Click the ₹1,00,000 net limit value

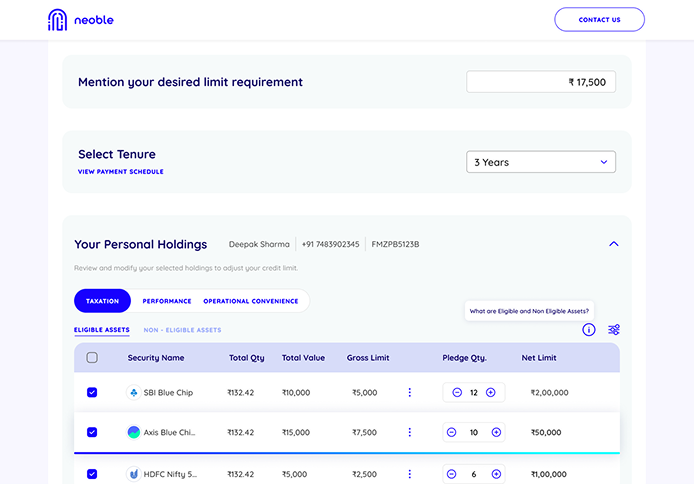(x=548, y=474)
